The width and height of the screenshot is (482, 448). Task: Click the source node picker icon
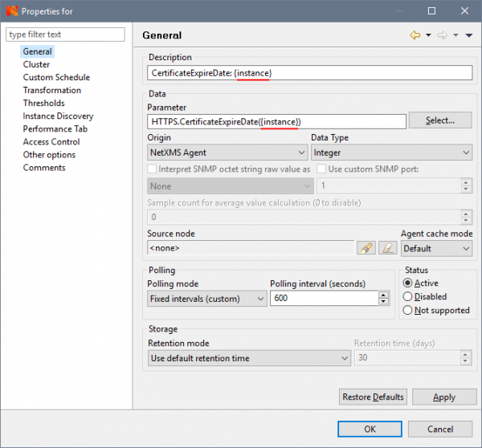(366, 249)
